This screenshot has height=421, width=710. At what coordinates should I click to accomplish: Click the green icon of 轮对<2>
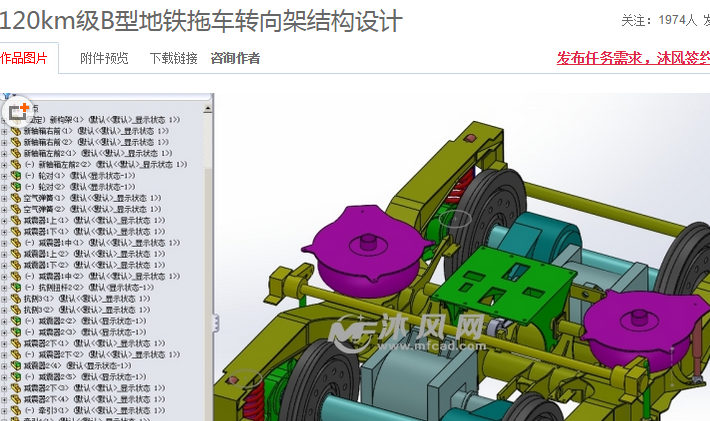(16, 187)
